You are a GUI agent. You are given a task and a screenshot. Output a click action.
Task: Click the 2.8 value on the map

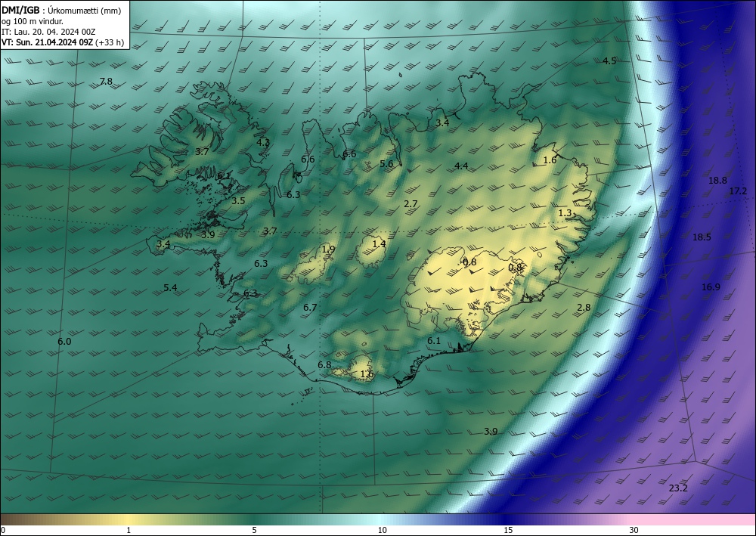tap(584, 307)
